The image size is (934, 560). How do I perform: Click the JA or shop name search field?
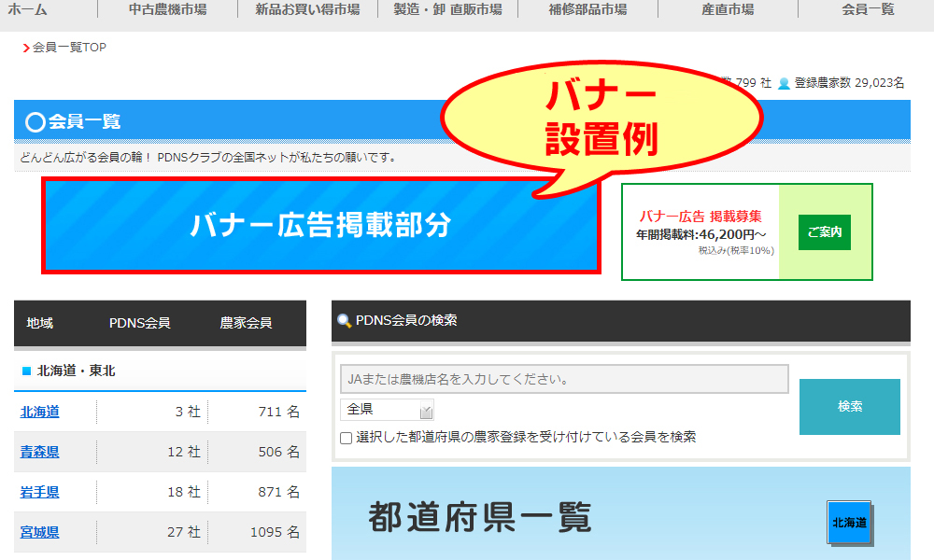[564, 379]
